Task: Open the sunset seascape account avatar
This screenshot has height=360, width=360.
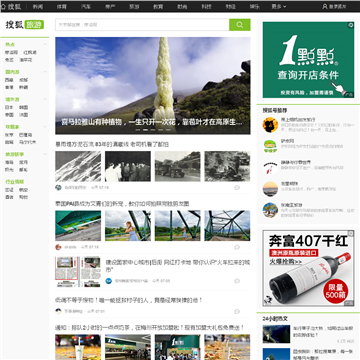Action: 270,189
